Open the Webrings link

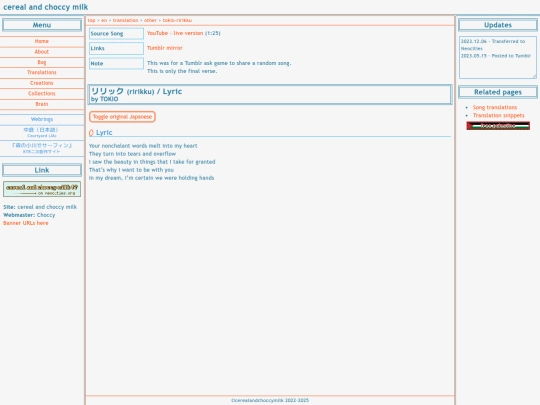[42, 119]
